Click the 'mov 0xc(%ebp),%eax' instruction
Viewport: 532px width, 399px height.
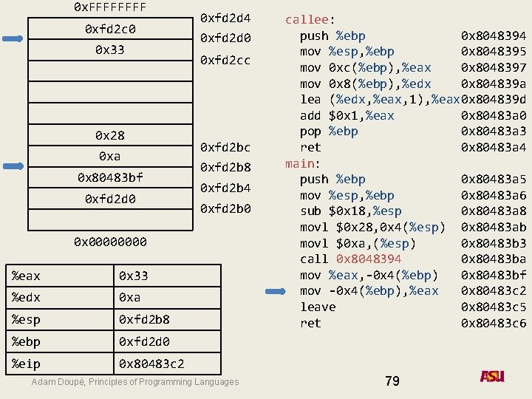coord(366,68)
